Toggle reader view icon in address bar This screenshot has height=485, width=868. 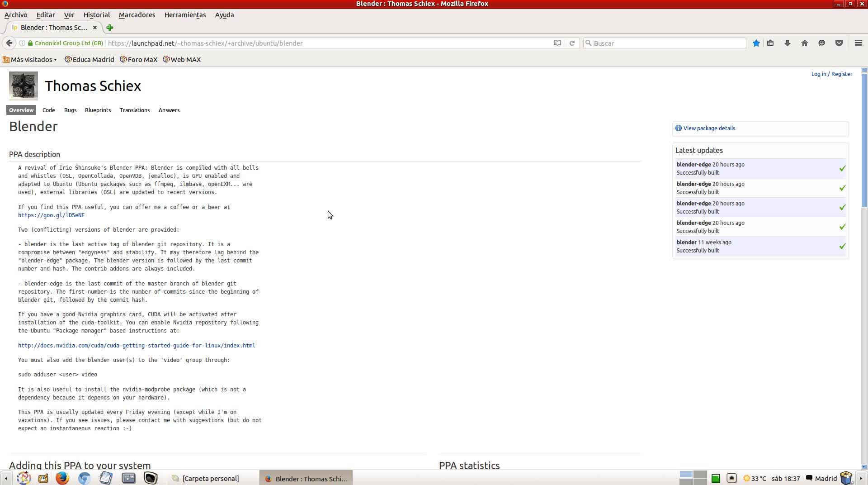tap(557, 43)
